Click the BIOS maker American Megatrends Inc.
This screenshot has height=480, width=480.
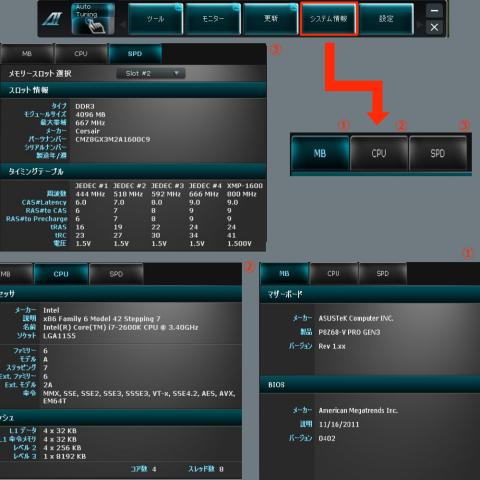click(x=358, y=410)
